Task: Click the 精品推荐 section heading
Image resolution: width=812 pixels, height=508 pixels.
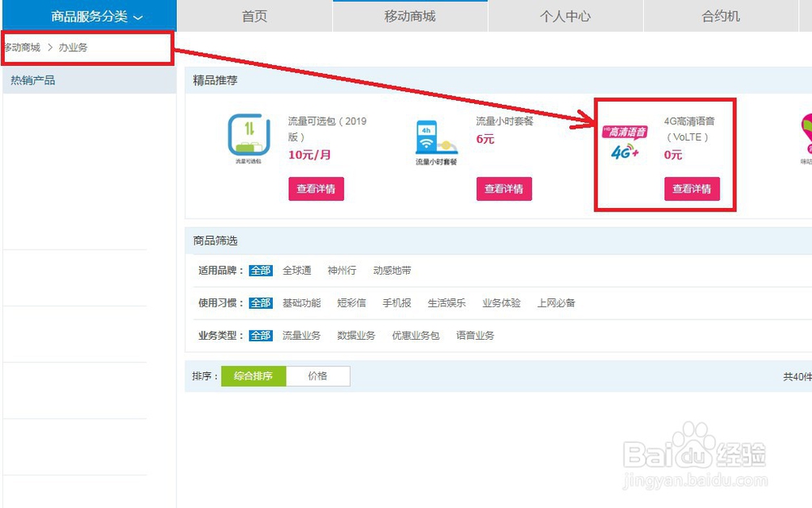Action: pyautogui.click(x=215, y=80)
